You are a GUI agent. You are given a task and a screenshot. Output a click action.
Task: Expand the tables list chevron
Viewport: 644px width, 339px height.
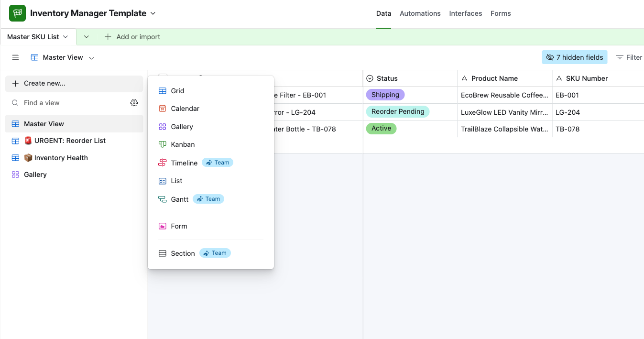pos(87,37)
